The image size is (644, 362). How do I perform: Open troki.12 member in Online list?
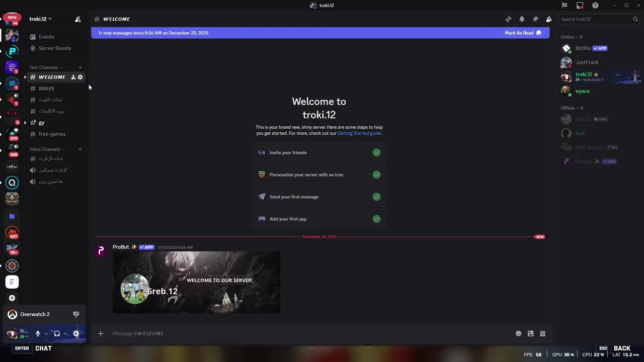(x=598, y=77)
